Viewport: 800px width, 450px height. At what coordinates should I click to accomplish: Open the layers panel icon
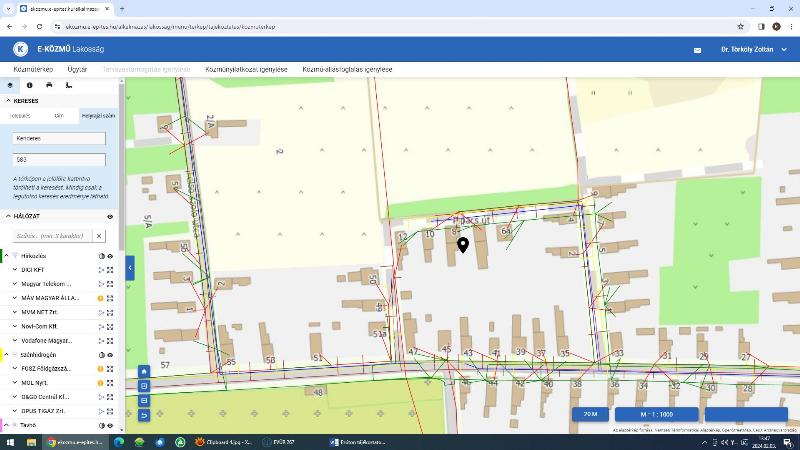10,85
